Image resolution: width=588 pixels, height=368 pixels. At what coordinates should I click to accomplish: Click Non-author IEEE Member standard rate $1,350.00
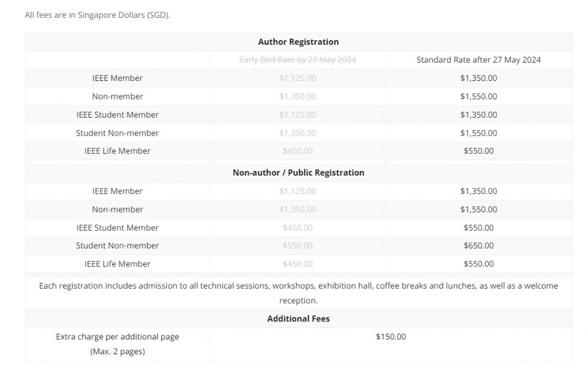pos(478,191)
